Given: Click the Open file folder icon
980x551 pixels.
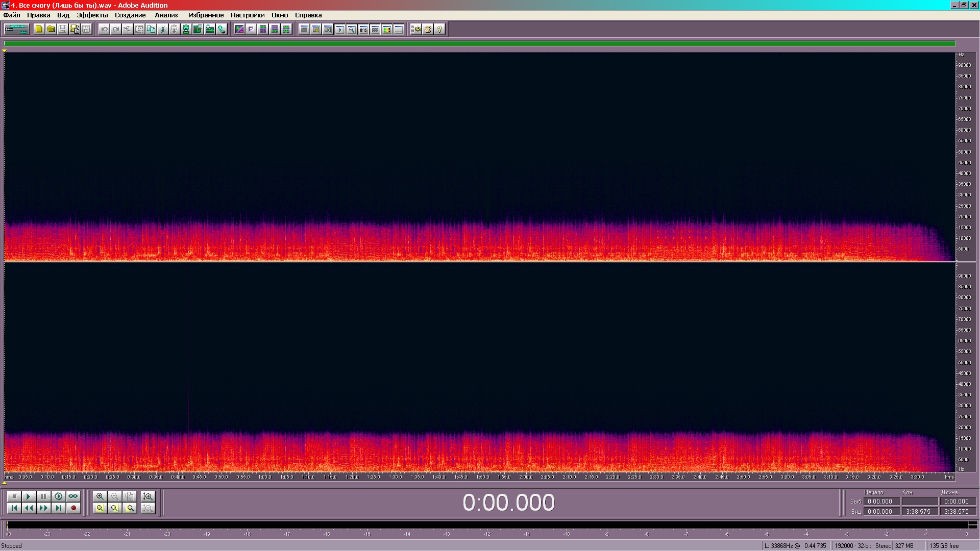Looking at the screenshot, I should [51, 30].
